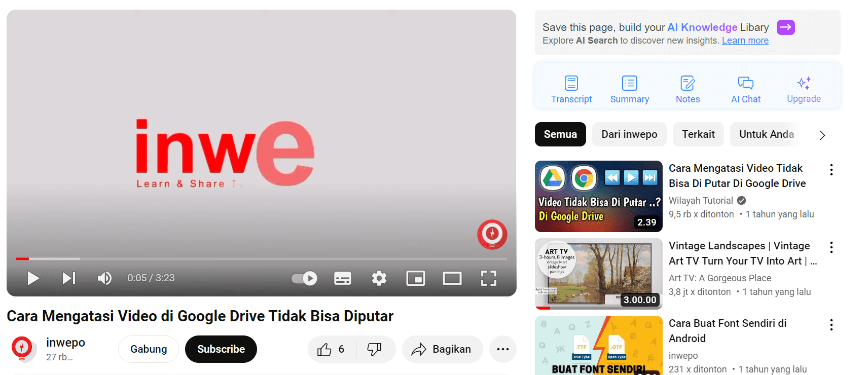
Task: Open video settings gear
Action: [x=379, y=278]
